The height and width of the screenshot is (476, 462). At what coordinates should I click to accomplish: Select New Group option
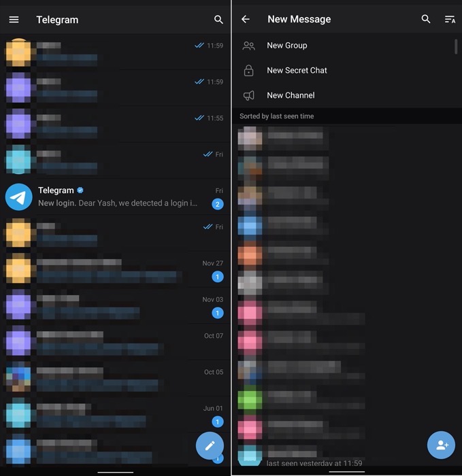pos(346,46)
